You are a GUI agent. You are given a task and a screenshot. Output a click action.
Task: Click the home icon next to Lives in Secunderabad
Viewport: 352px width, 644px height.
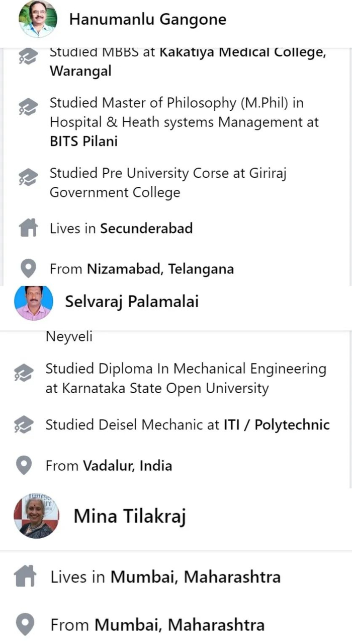28,229
